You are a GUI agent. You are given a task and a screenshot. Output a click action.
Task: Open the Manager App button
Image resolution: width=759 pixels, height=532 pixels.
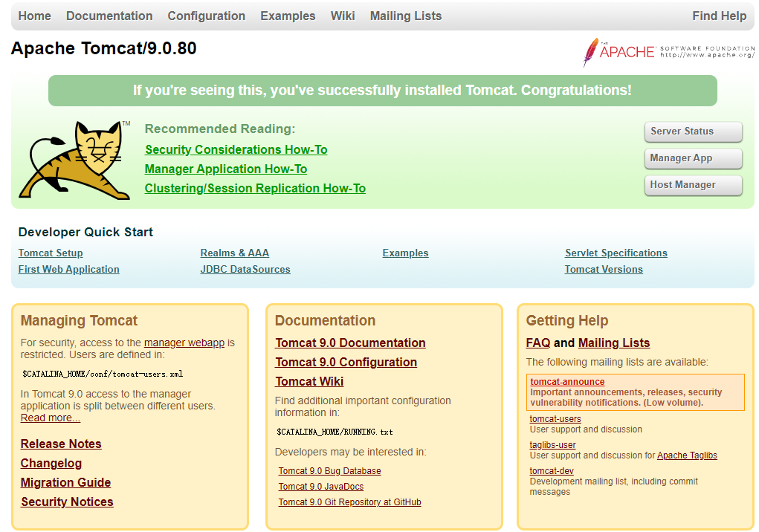[693, 158]
